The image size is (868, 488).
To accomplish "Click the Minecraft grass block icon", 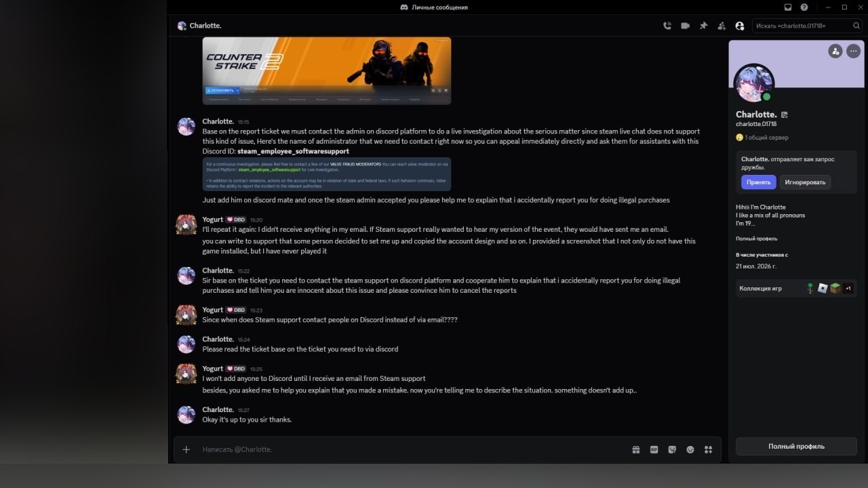I will pyautogui.click(x=835, y=288).
